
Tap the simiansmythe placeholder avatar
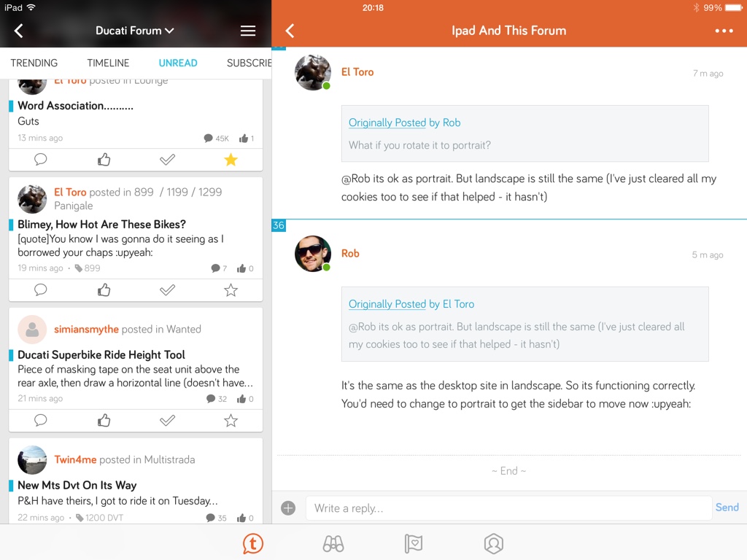(x=32, y=329)
